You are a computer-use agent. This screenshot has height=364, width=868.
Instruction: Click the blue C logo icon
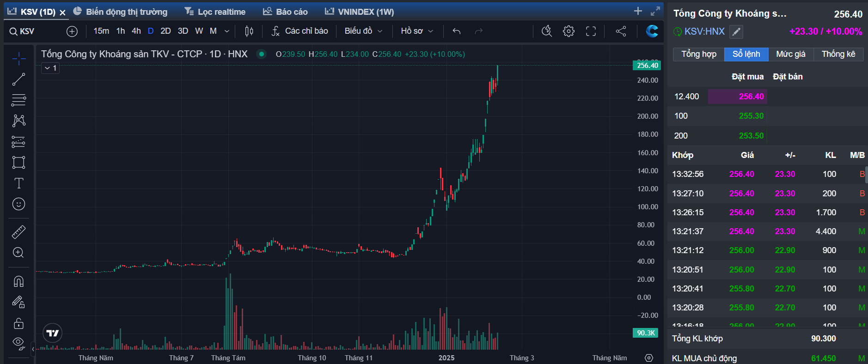pos(652,31)
